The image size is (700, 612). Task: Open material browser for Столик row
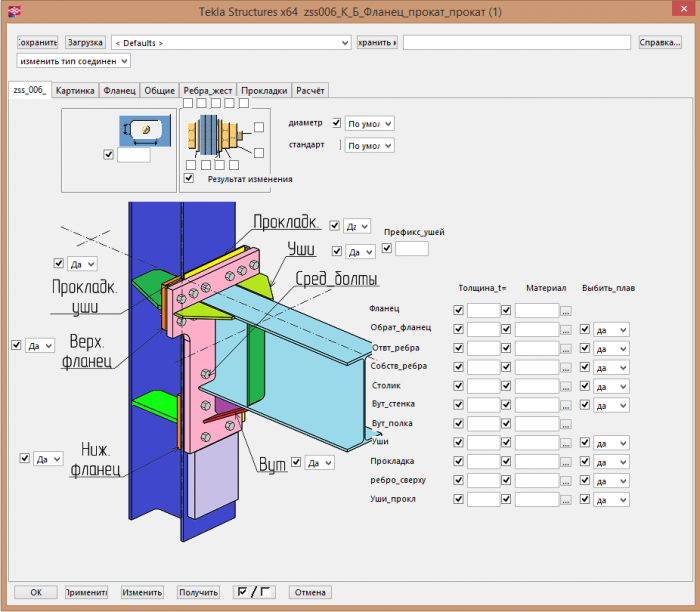(566, 386)
